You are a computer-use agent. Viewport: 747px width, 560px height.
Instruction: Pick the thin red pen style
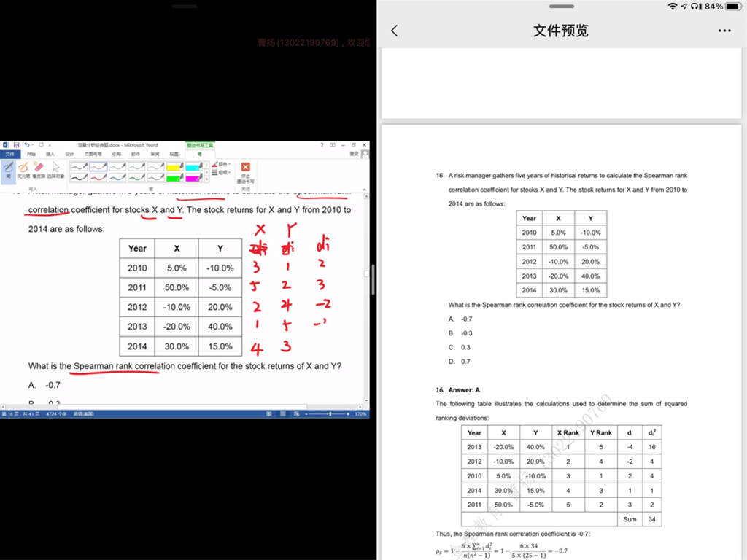coord(98,166)
